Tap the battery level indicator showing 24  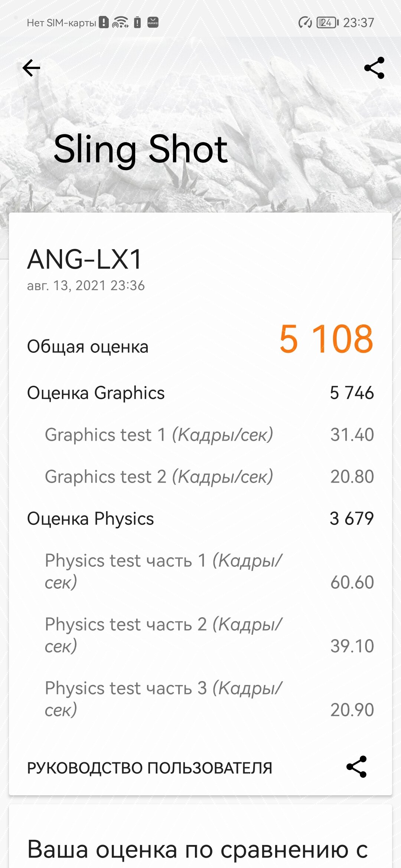327,23
